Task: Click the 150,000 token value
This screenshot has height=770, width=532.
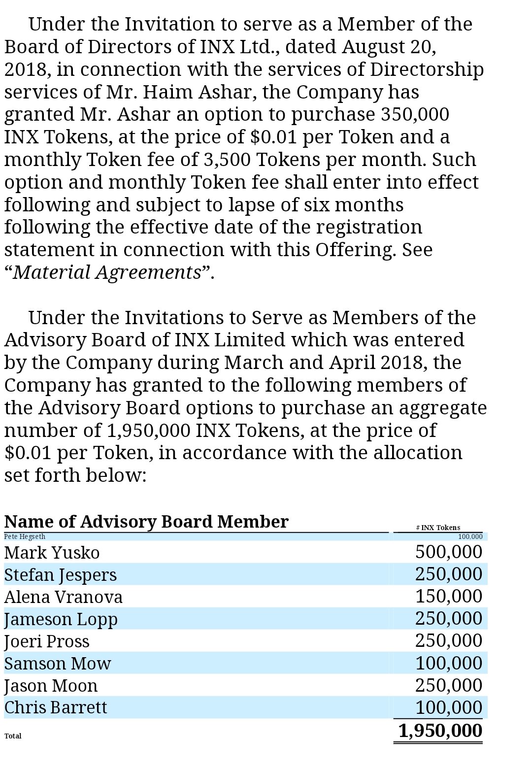Action: pyautogui.click(x=448, y=596)
